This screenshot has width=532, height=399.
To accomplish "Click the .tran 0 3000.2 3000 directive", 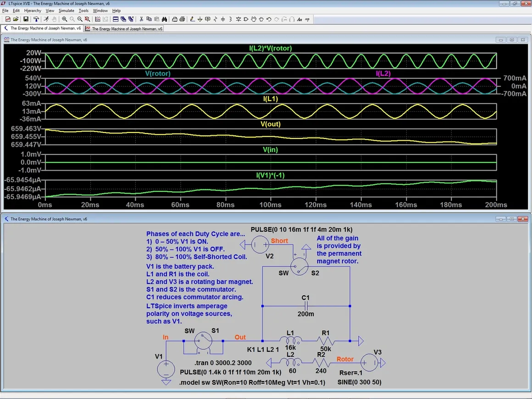I will coord(223,363).
